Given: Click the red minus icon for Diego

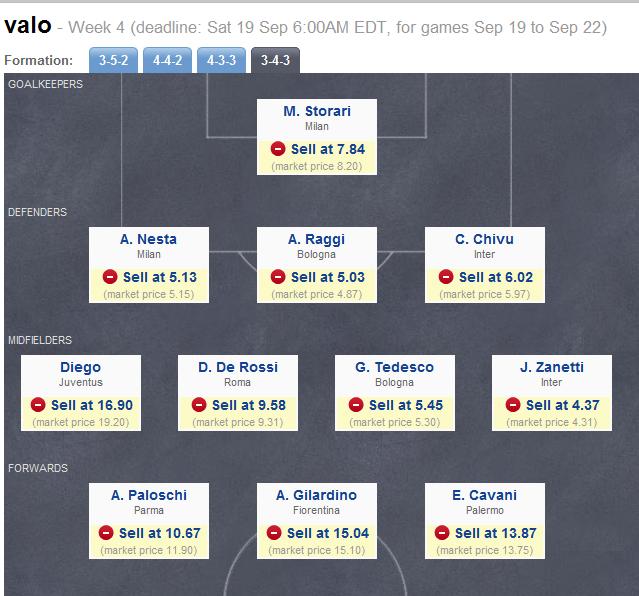Looking at the screenshot, I should tap(39, 405).
